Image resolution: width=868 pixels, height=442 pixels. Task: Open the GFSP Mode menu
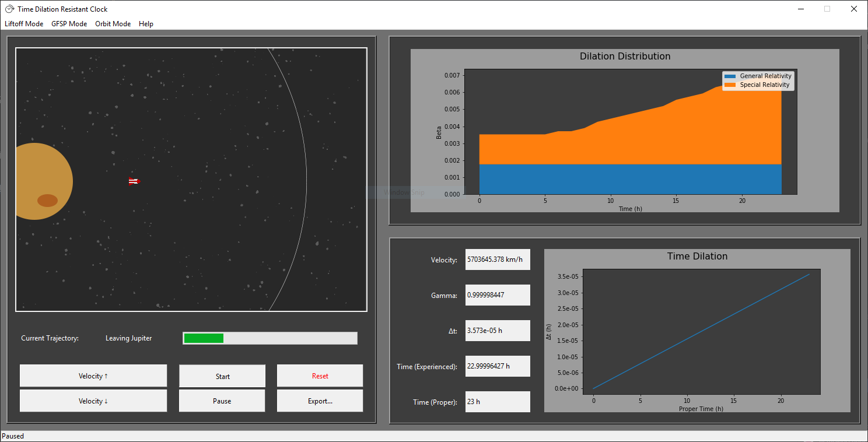click(69, 24)
